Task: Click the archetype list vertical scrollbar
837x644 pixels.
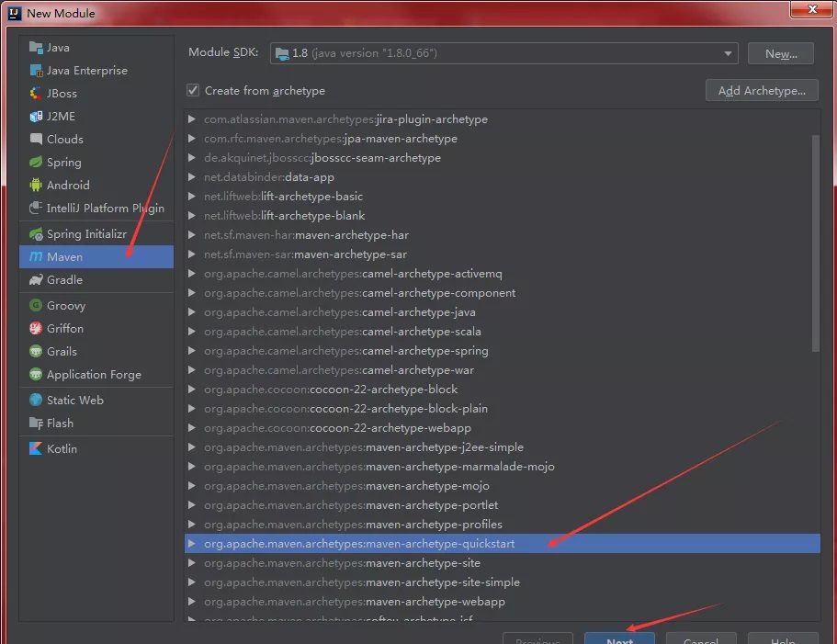Action: click(x=815, y=243)
